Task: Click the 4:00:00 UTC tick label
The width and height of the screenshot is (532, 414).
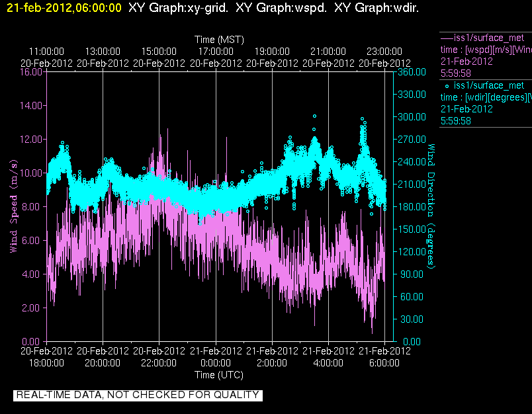Action: click(328, 363)
